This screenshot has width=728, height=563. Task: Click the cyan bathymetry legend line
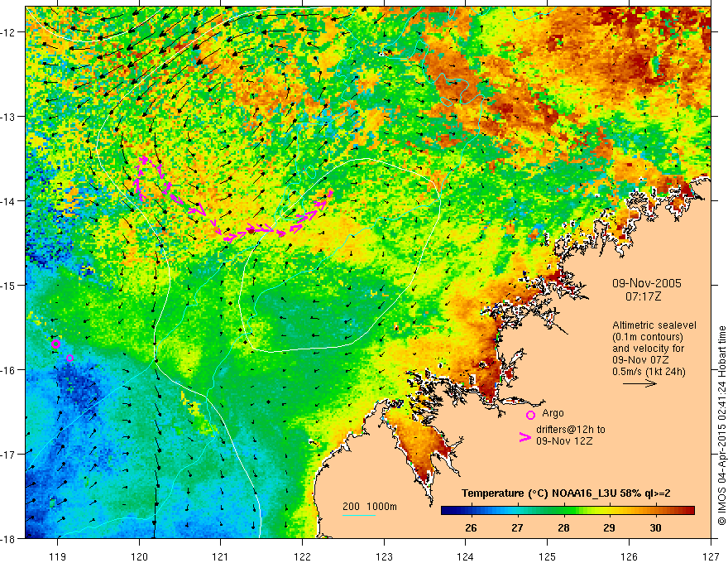[359, 515]
